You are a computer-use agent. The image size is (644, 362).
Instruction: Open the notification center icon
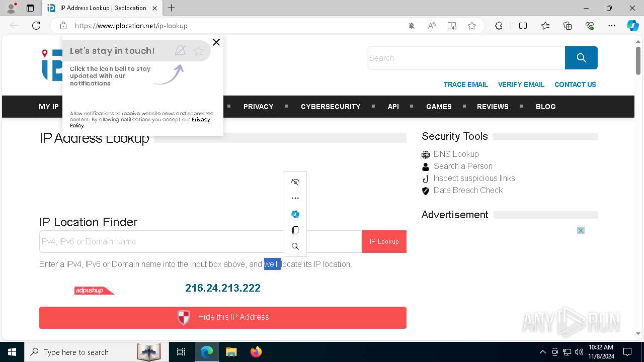627,352
